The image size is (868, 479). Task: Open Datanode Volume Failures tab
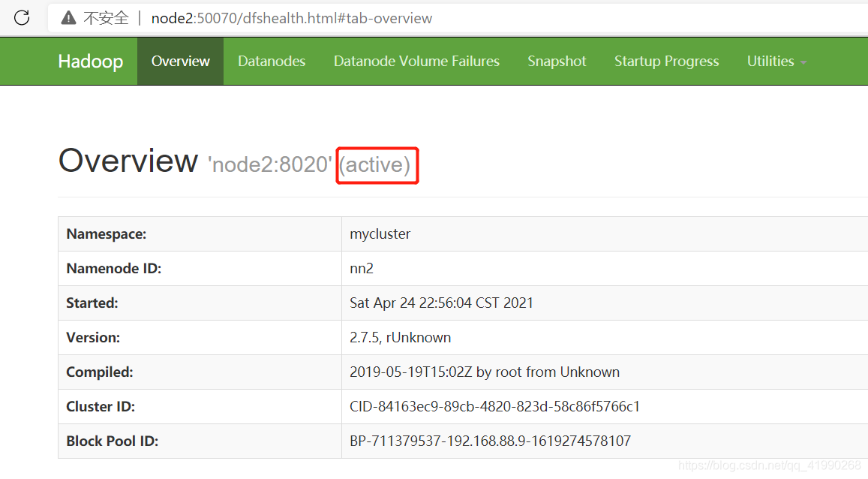(416, 61)
